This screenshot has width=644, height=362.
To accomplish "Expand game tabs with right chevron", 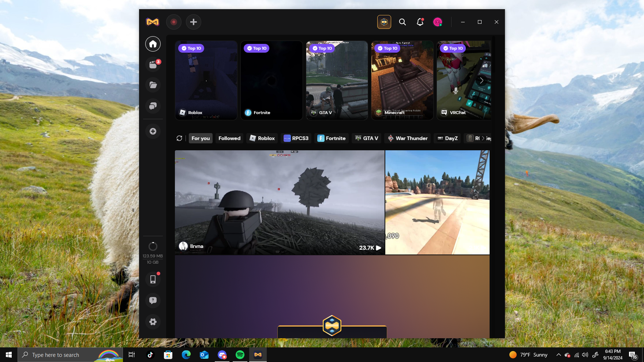I will pos(483,138).
